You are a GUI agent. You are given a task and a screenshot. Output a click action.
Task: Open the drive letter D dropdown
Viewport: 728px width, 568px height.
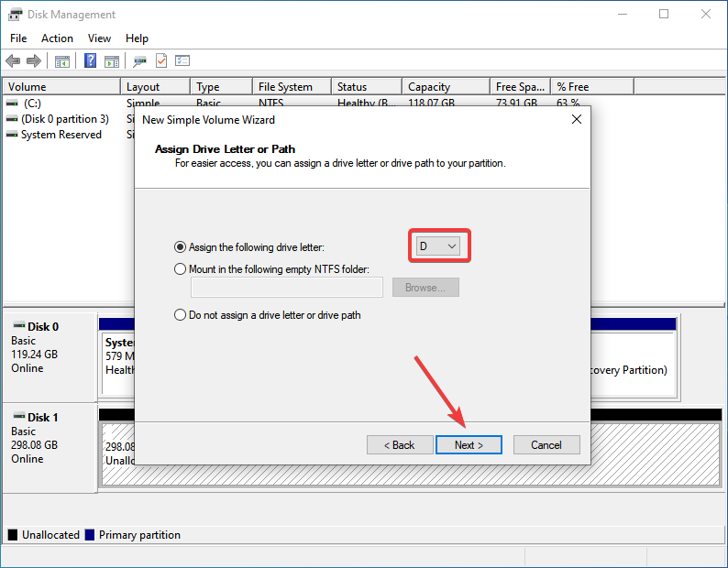(x=438, y=246)
